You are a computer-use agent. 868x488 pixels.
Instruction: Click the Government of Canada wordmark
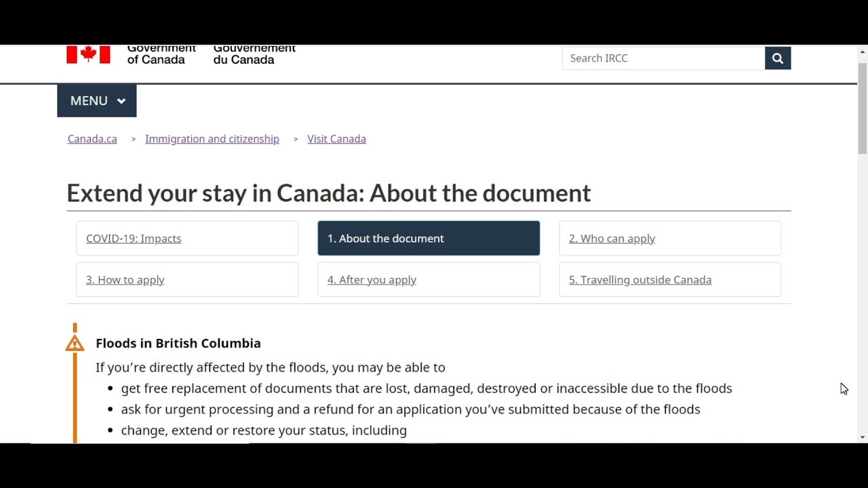pyautogui.click(x=161, y=54)
